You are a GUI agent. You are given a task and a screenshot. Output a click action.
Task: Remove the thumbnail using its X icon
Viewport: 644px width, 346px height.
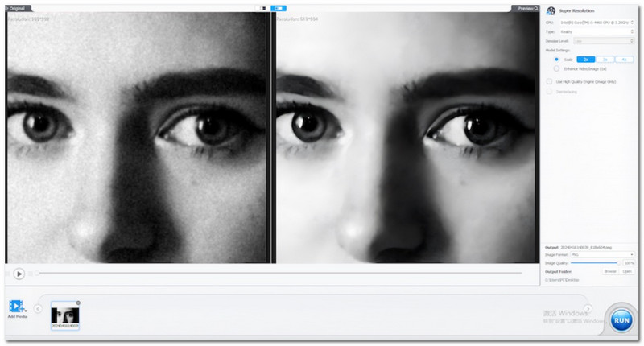click(x=77, y=303)
